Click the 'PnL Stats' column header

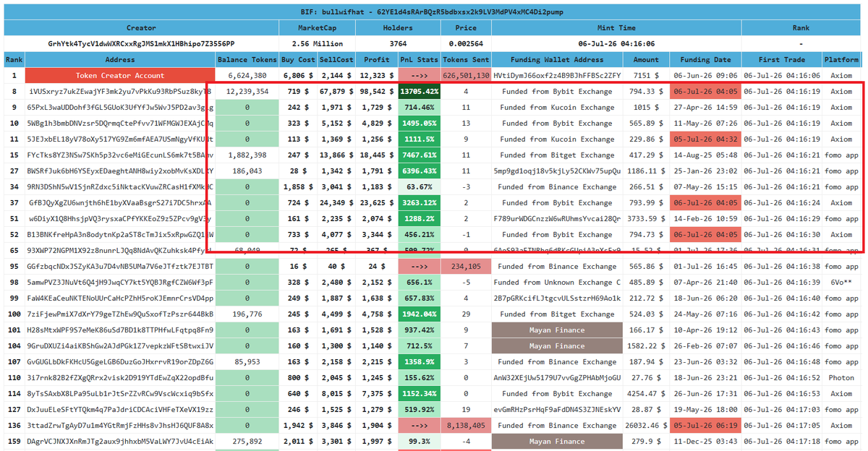point(419,59)
